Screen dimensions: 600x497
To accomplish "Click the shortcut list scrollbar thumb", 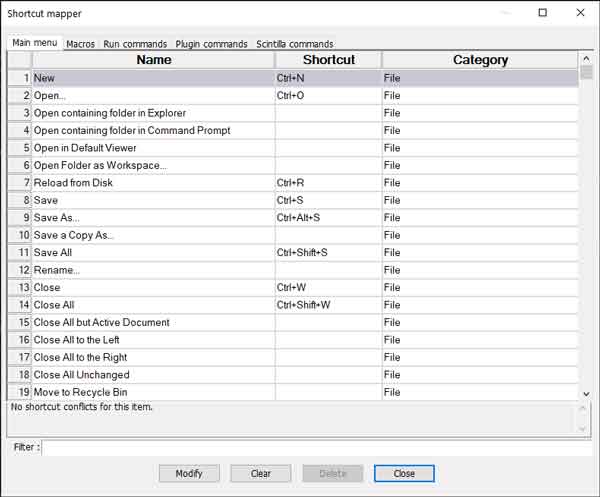I will tap(586, 73).
